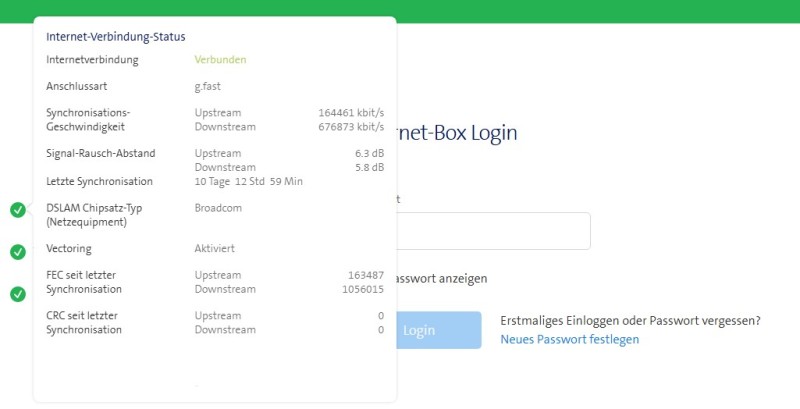The image size is (800, 409).
Task: Click the g.fast Anschlussart value
Action: click(209, 87)
